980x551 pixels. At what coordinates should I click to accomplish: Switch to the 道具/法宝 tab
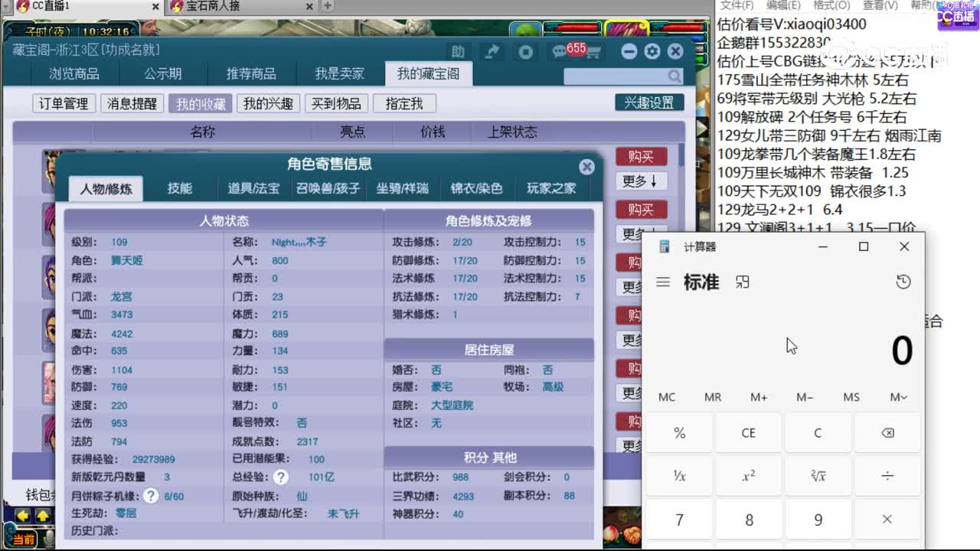(253, 188)
